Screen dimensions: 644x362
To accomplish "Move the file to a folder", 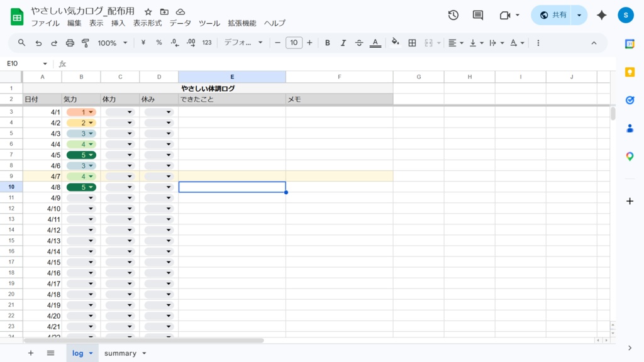I will [x=164, y=12].
